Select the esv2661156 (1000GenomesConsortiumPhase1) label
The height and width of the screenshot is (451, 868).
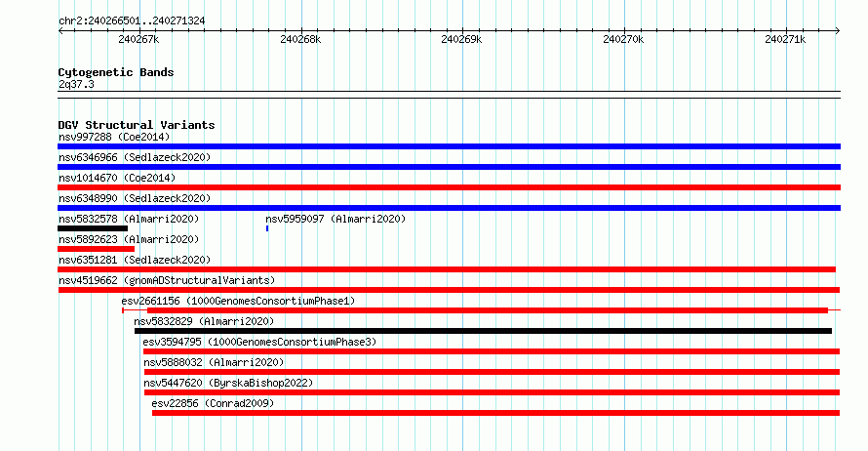238,301
